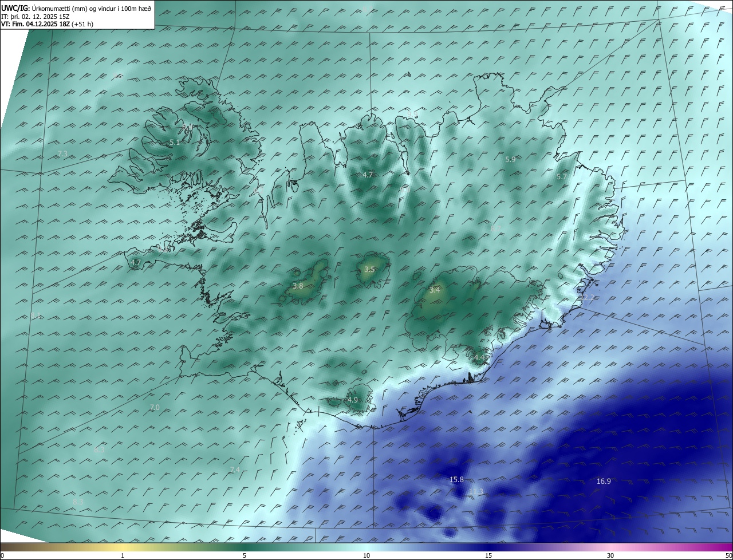Viewport: 733px width, 560px height.
Task: Click the 4.4 precipitation value label
Action: click(x=479, y=358)
